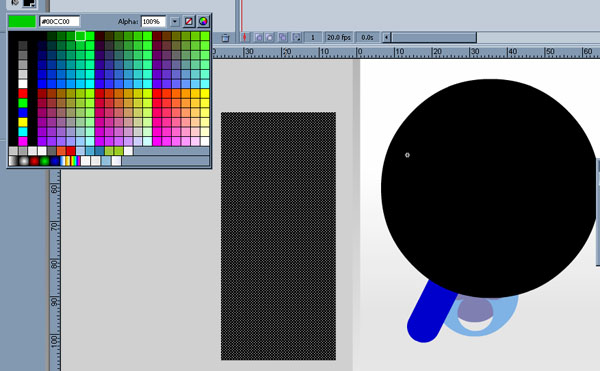
Task: Click the No Color button with red slash
Action: [189, 21]
